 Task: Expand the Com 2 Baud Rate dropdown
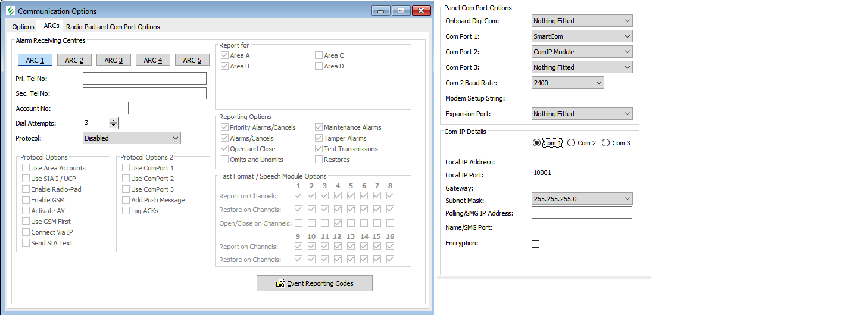[x=567, y=83]
